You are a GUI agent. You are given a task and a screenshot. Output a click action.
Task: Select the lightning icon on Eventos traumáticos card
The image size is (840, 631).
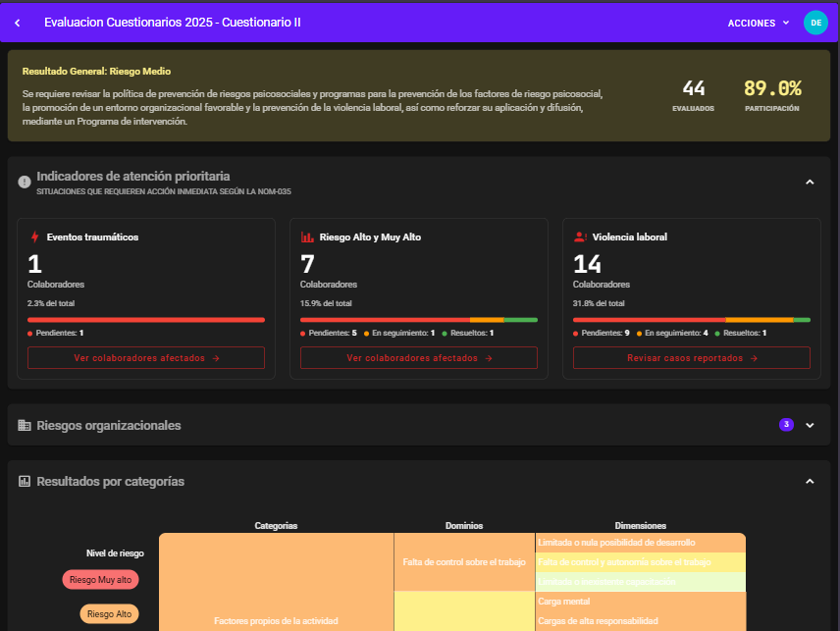[x=32, y=237]
